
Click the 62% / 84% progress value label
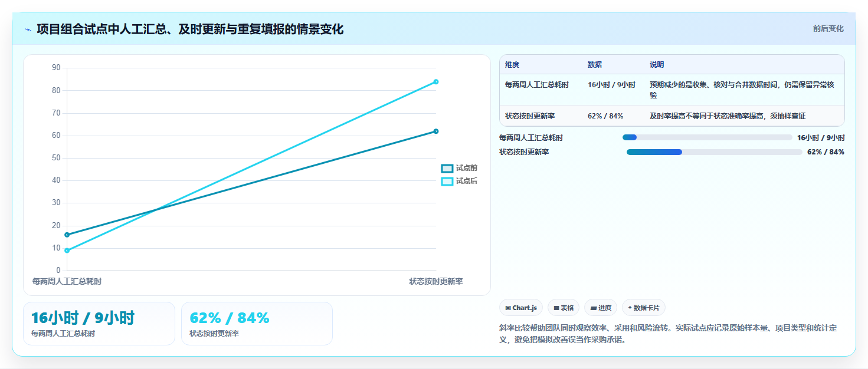pos(826,152)
